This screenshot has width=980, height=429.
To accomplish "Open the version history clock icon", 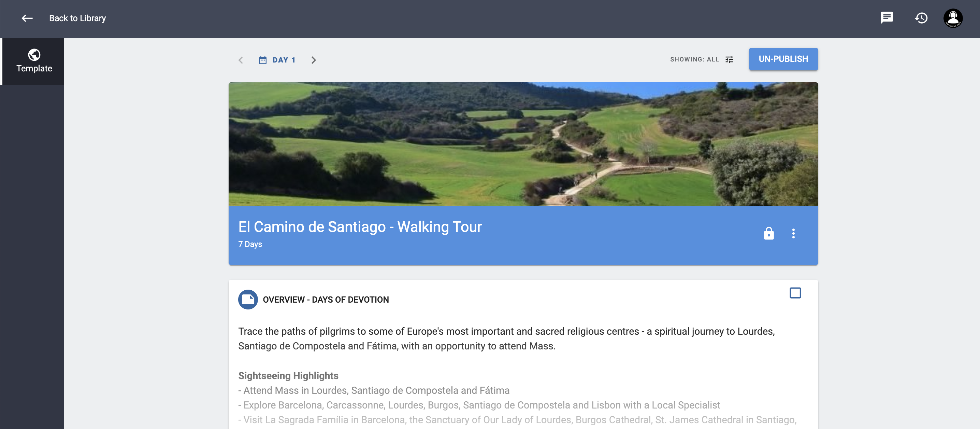I will click(921, 18).
